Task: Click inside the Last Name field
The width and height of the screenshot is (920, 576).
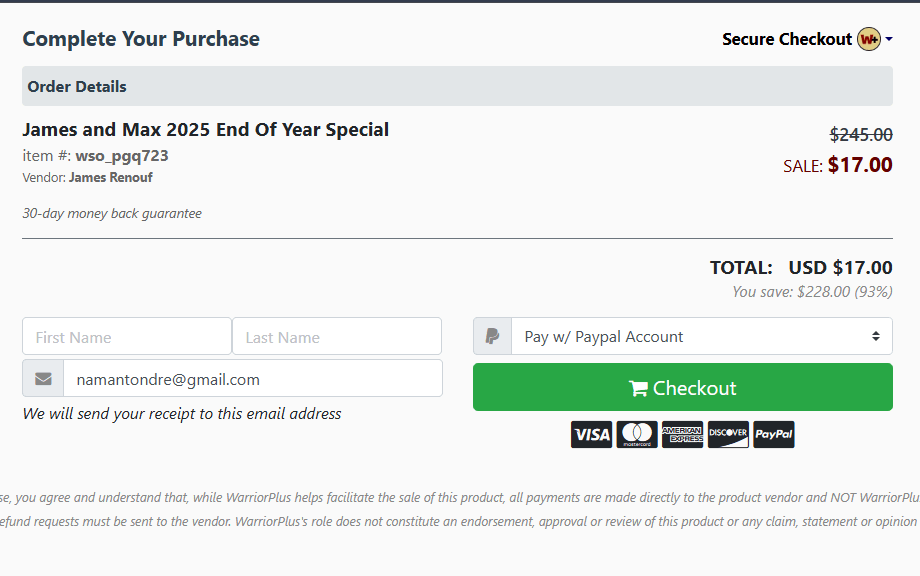Action: click(336, 336)
